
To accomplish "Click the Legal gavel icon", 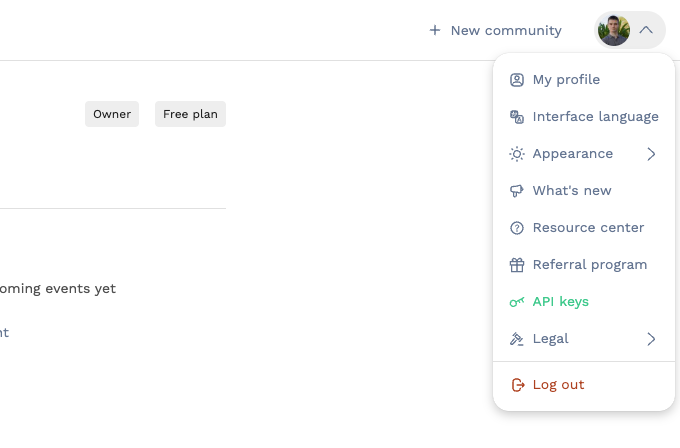I will (x=517, y=339).
